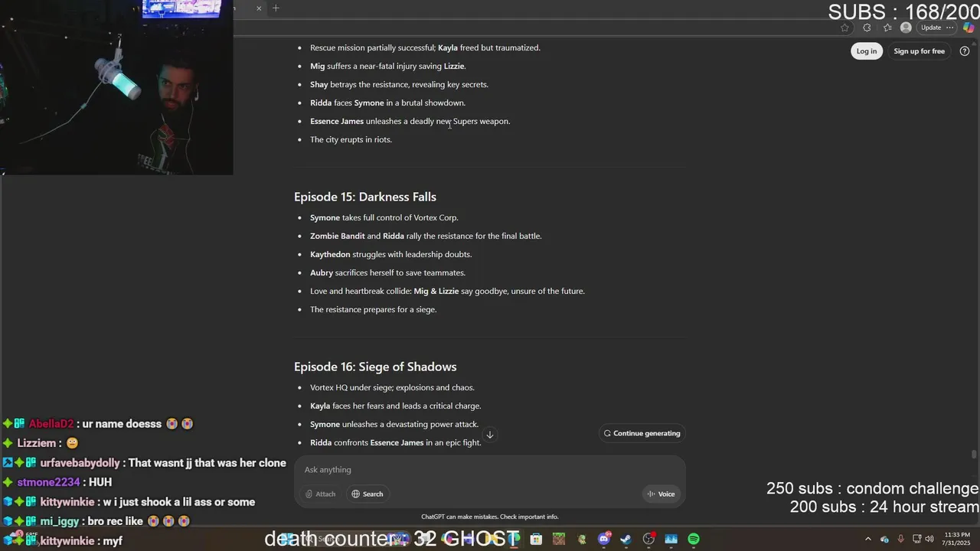
Task: Open Spotify from the taskbar
Action: (x=694, y=540)
